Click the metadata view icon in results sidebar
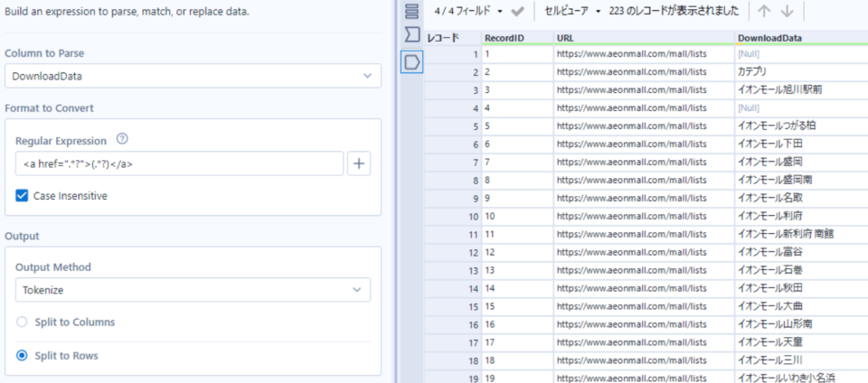 pyautogui.click(x=411, y=11)
